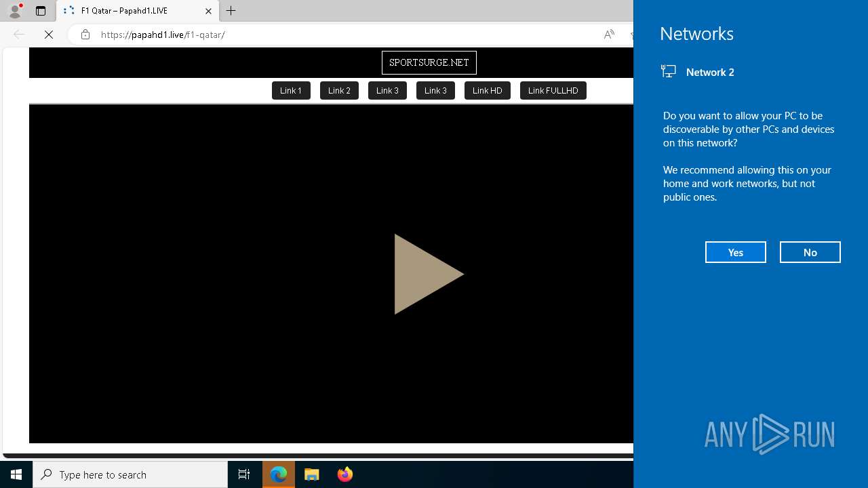Open File Explorer from taskbar
Screen dimensions: 868x488
click(x=312, y=474)
